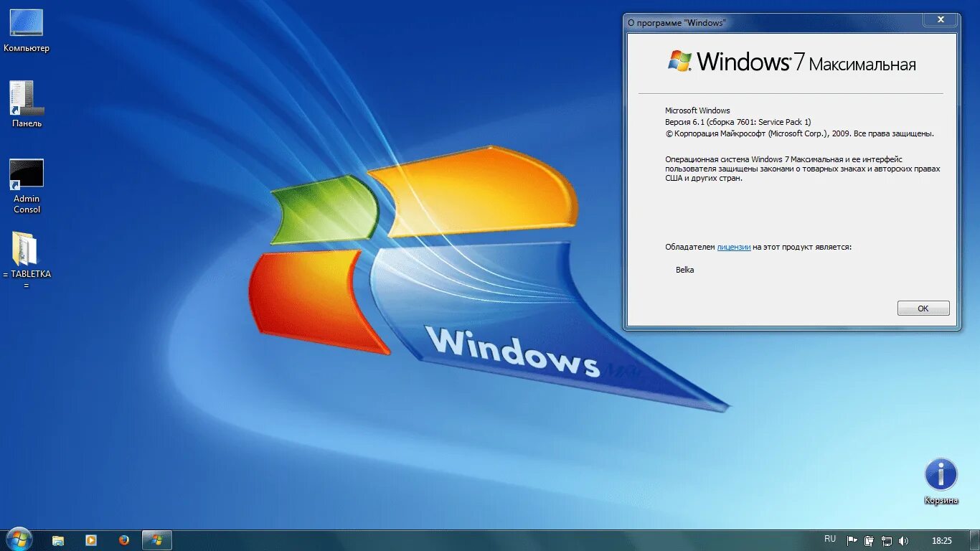Open the лицензии link
The image size is (980, 551).
tap(734, 247)
